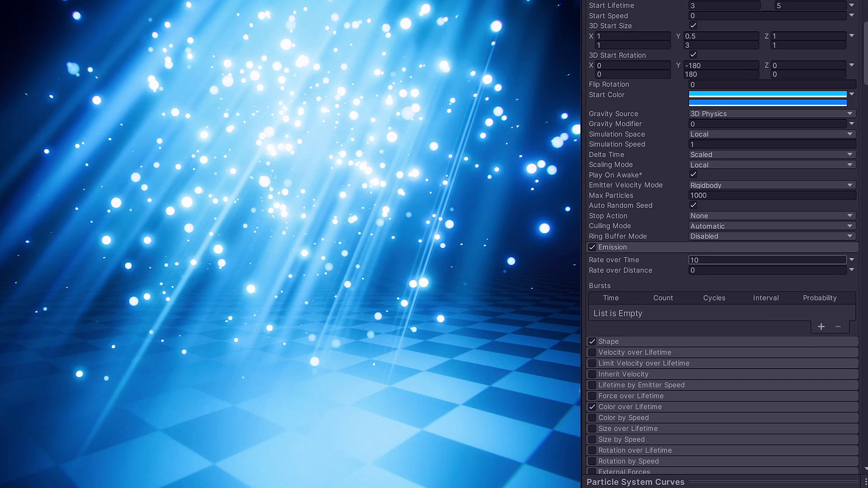
Task: Toggle the 3D Start Size checkbox
Action: pyautogui.click(x=693, y=25)
